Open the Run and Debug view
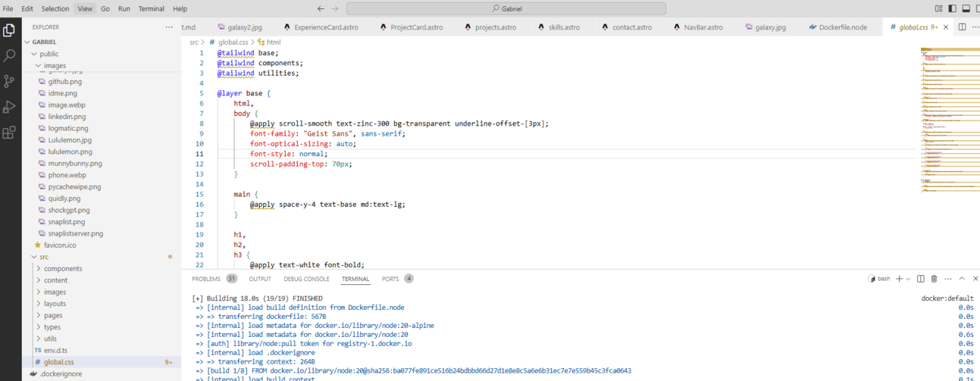 (9, 107)
